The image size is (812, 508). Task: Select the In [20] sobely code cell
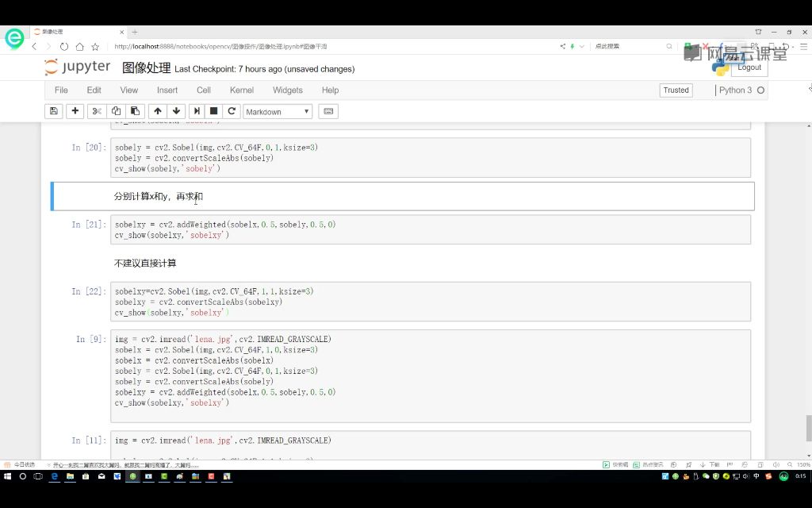(430, 158)
